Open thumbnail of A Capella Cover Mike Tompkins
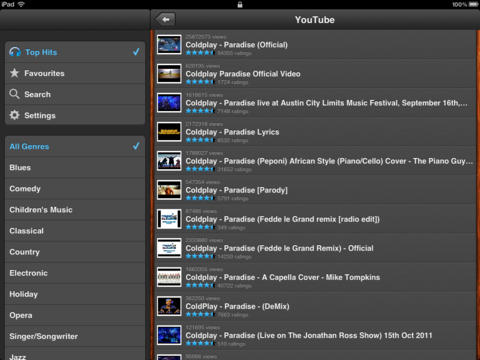The image size is (480, 360). coord(169,277)
